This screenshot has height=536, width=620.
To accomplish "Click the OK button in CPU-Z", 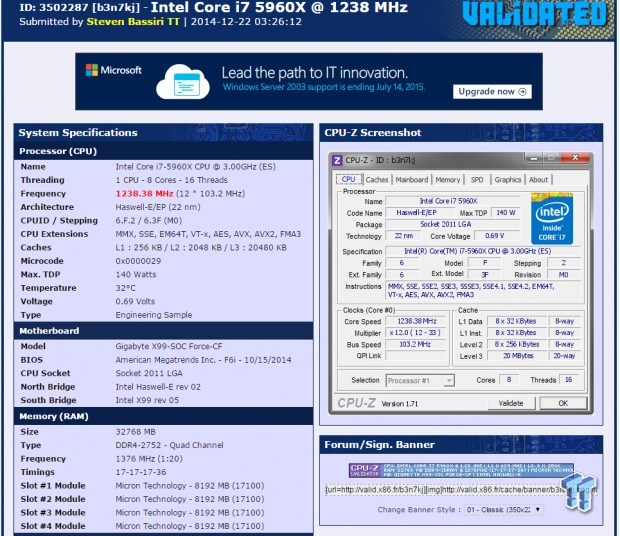I will pos(563,403).
